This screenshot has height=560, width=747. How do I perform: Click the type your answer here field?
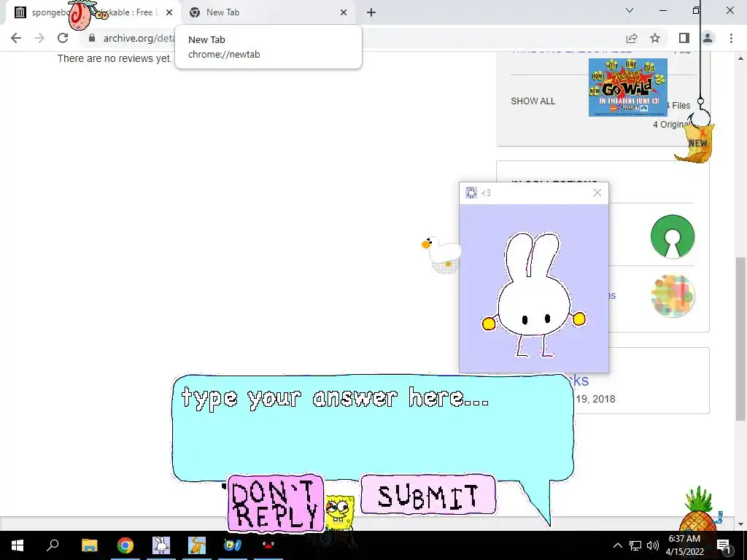click(373, 427)
